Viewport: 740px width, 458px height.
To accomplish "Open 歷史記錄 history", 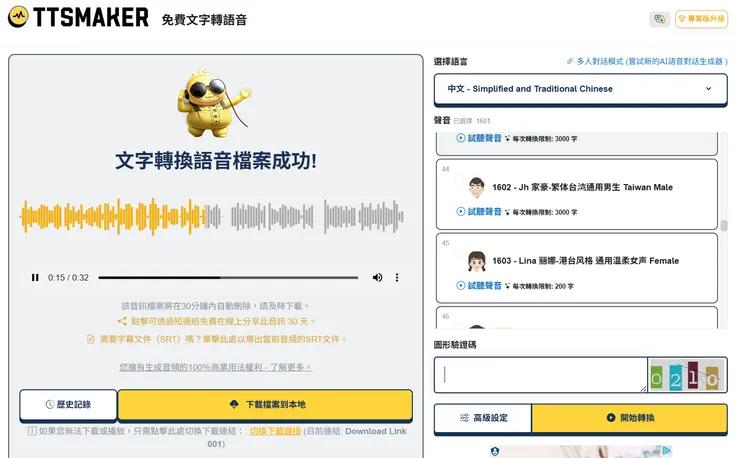I will 68,405.
